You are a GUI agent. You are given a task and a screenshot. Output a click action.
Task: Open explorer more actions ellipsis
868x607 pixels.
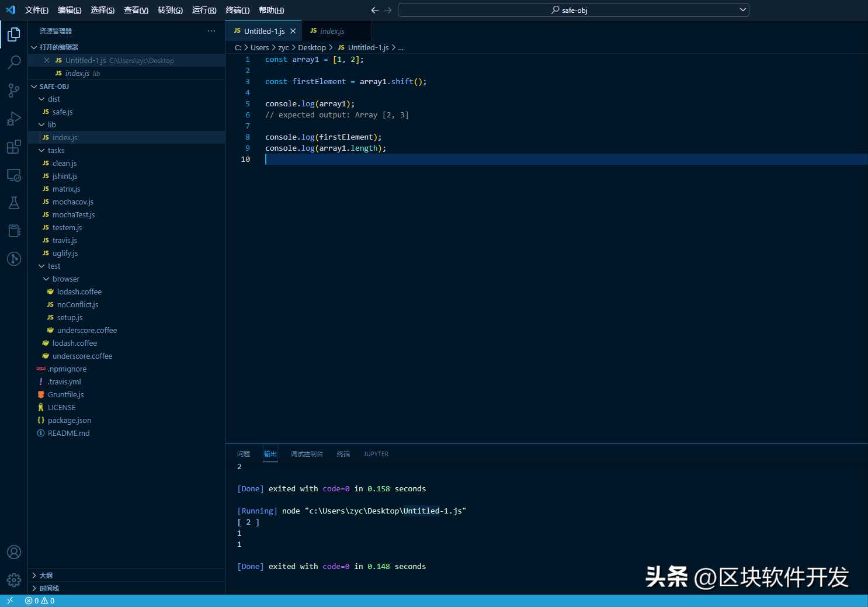pyautogui.click(x=211, y=31)
